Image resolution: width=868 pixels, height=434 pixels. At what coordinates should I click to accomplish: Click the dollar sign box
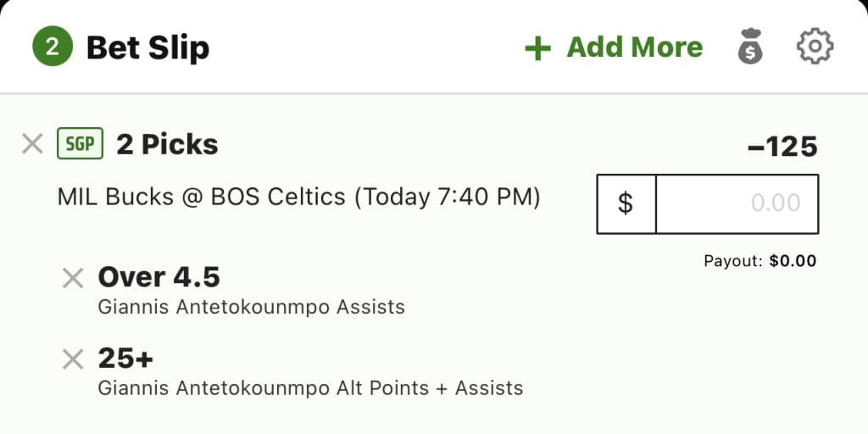tap(626, 203)
